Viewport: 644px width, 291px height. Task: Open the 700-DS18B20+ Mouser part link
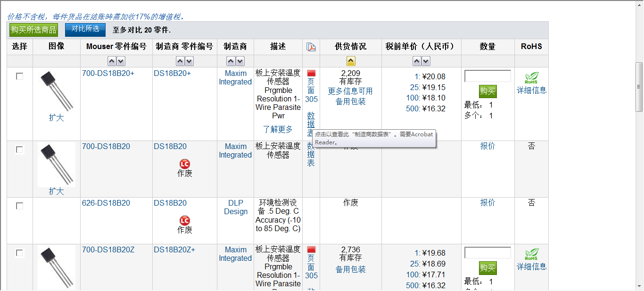[x=108, y=73]
